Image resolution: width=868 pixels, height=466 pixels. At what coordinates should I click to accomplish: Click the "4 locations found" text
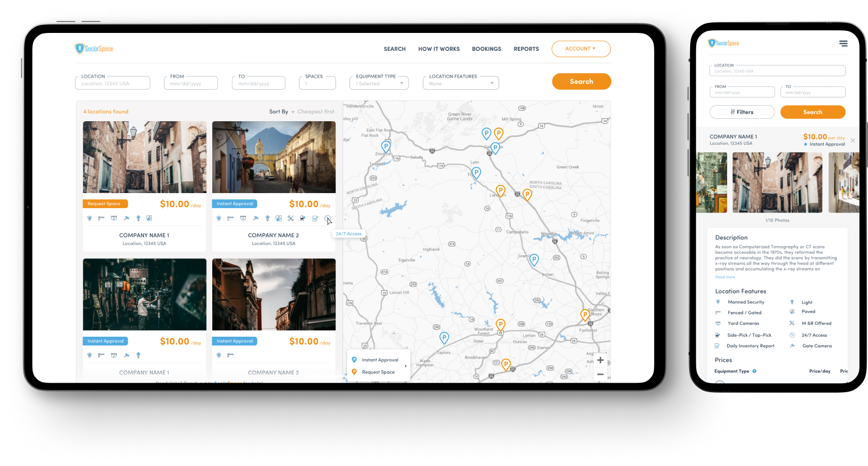(x=106, y=112)
